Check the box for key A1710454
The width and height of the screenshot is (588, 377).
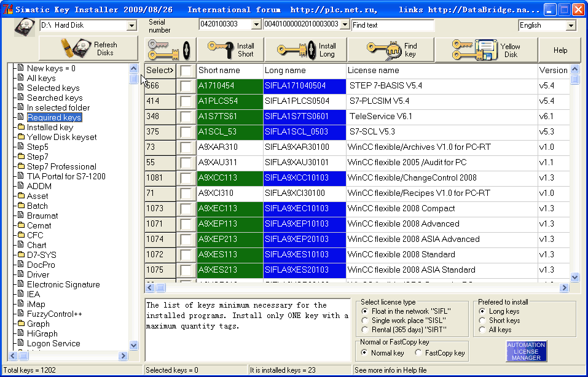pyautogui.click(x=186, y=86)
